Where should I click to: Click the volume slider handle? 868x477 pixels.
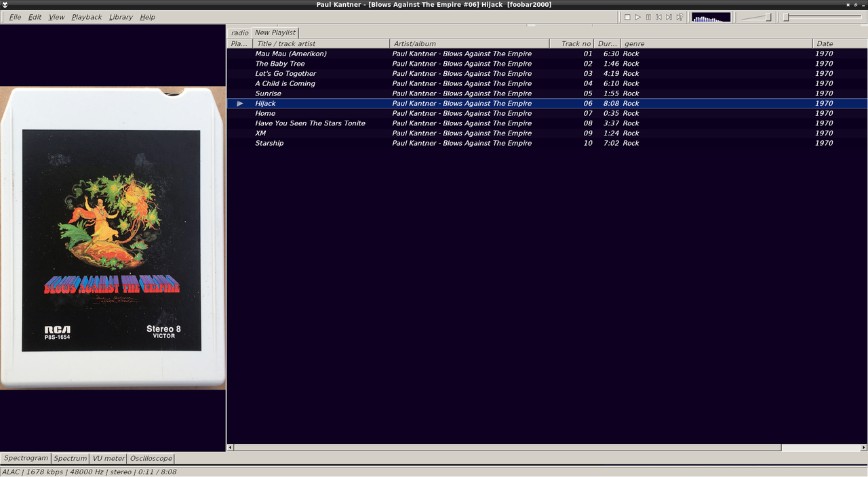768,17
